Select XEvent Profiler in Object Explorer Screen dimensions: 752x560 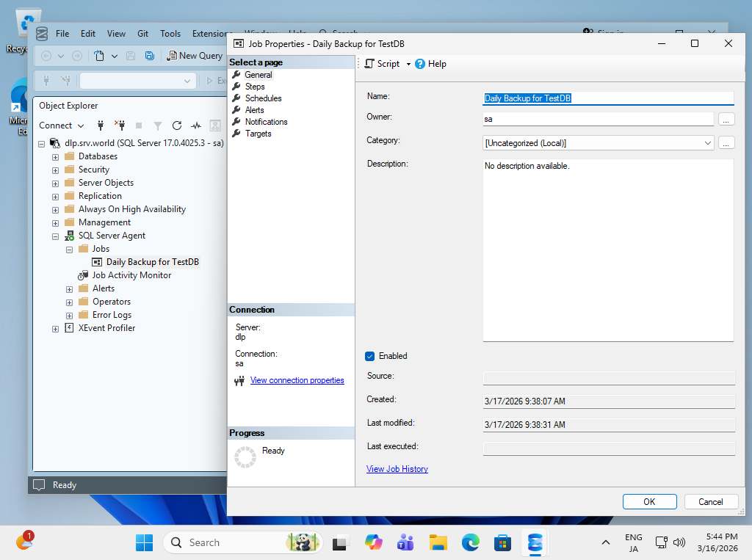coord(107,328)
